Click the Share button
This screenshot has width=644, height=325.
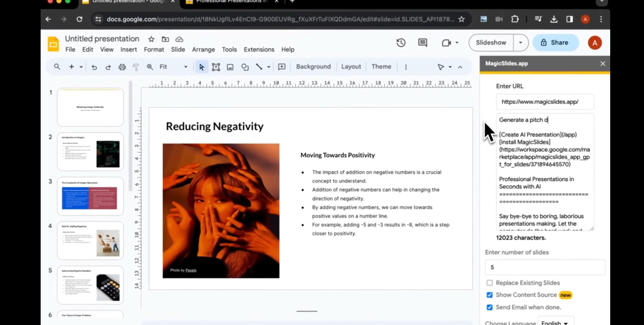(x=556, y=43)
